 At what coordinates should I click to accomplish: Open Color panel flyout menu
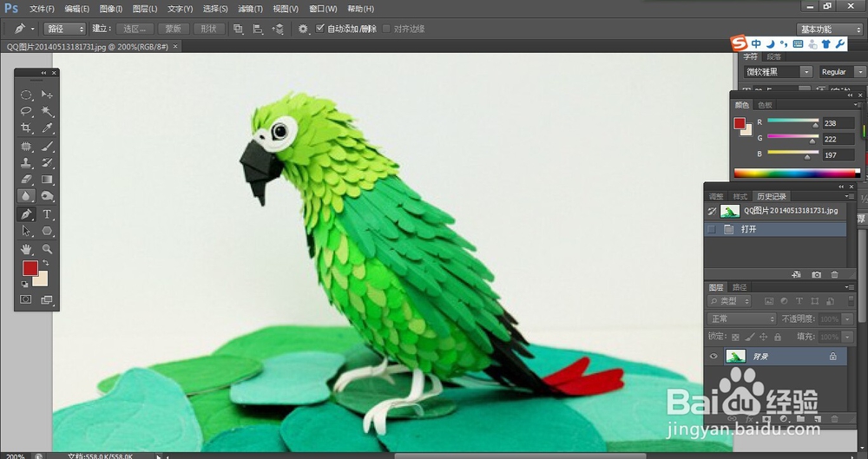click(857, 105)
